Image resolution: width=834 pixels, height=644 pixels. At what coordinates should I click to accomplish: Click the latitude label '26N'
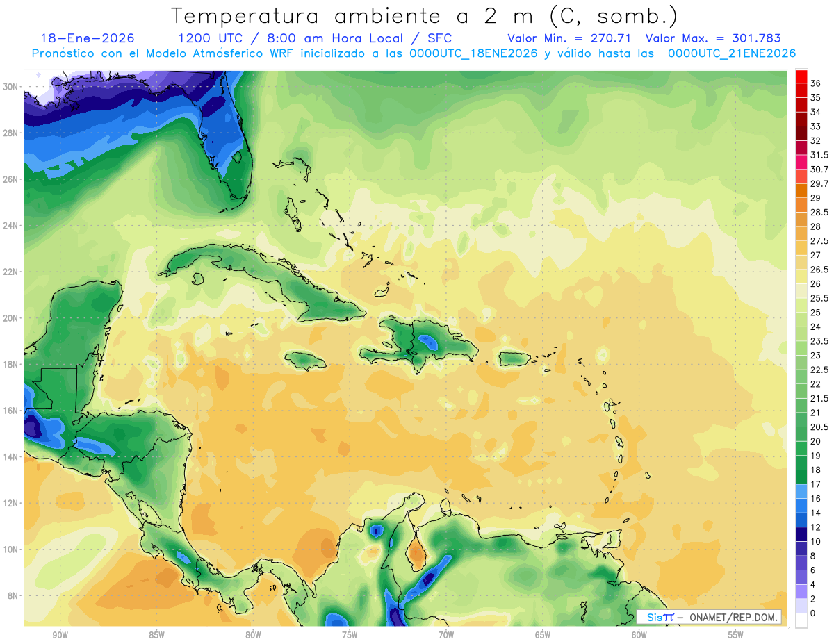pos(10,179)
